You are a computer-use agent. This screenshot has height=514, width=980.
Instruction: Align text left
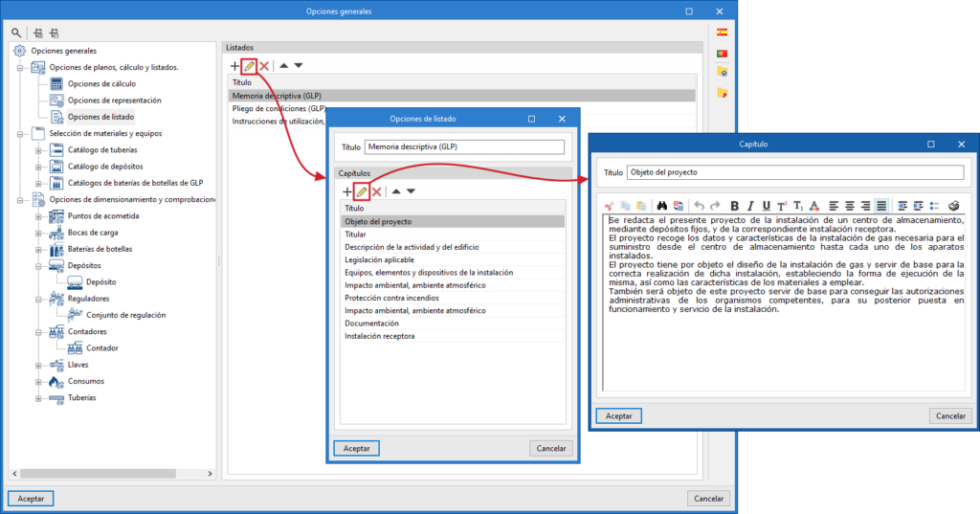click(x=834, y=206)
